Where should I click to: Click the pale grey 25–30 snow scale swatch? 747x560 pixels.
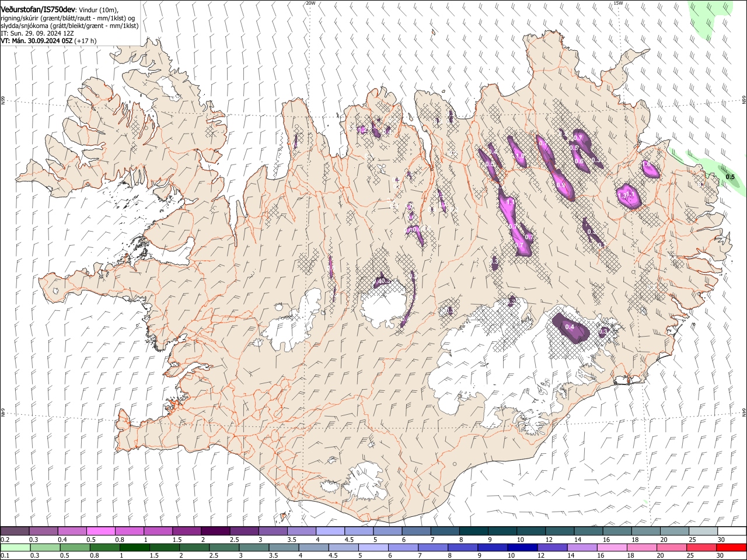coord(703,531)
